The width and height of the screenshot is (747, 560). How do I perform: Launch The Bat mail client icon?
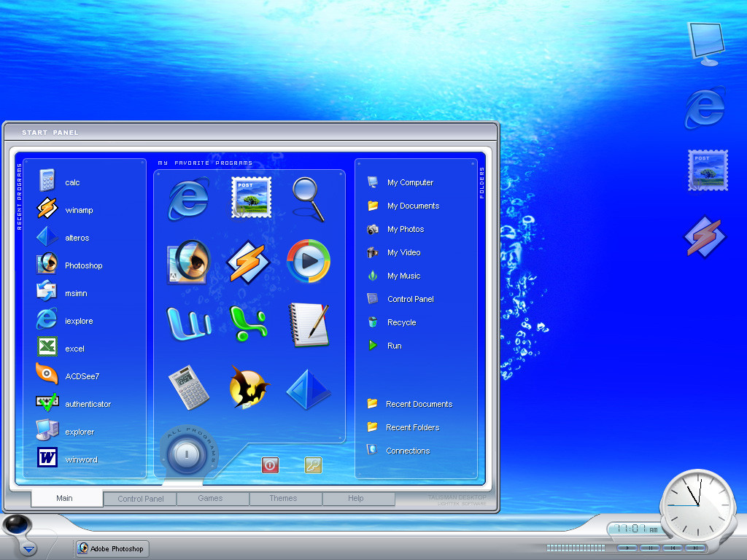[x=249, y=388]
